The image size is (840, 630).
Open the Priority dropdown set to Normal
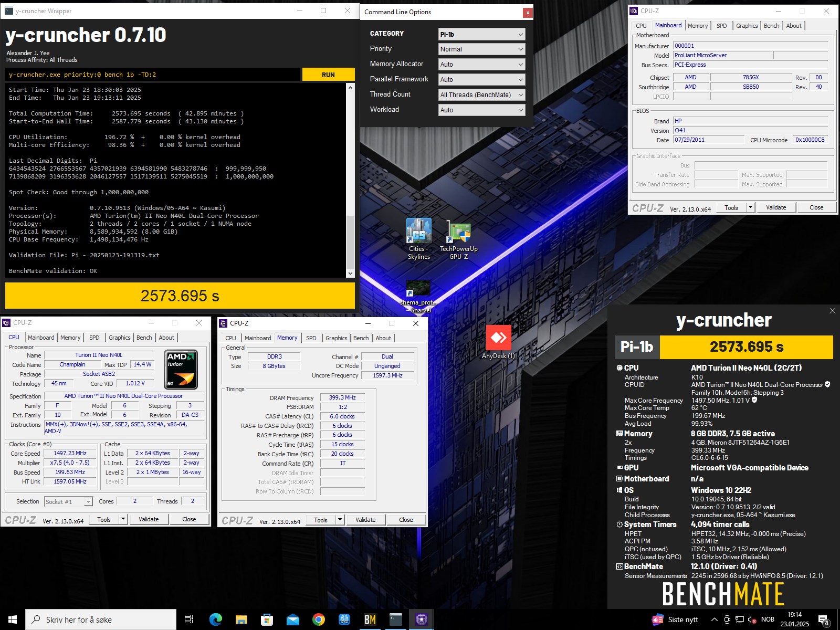481,49
